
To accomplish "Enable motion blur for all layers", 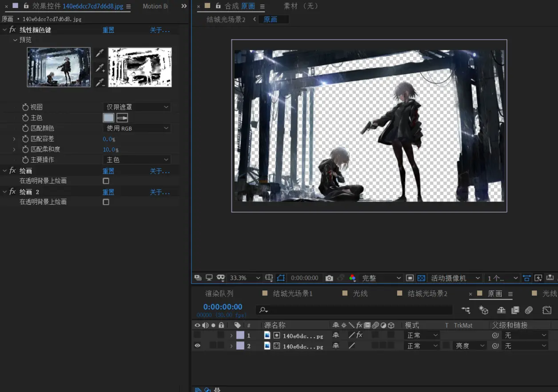I will point(529,310).
